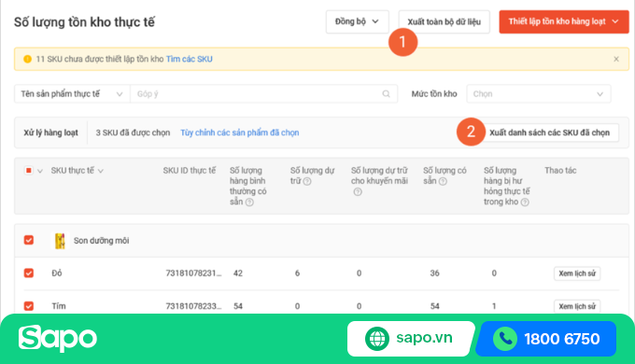
Task: Dismiss the yellow SKU warning banner
Action: click(616, 59)
